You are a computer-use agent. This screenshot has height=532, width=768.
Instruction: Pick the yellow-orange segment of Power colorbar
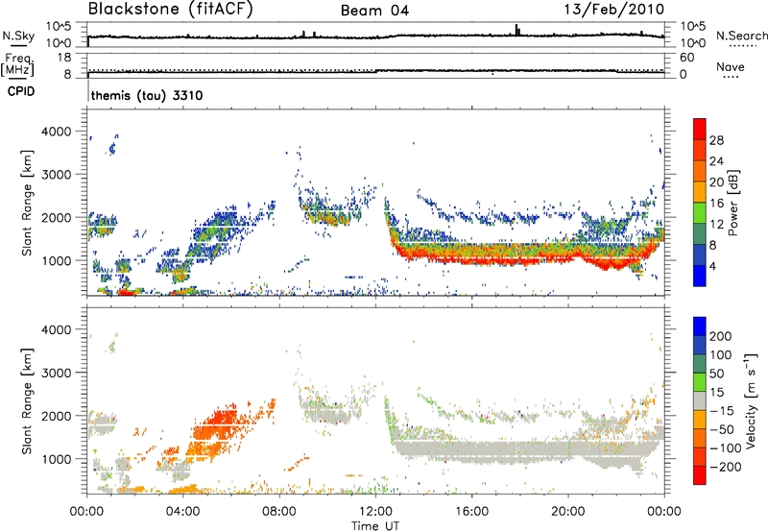[x=700, y=192]
